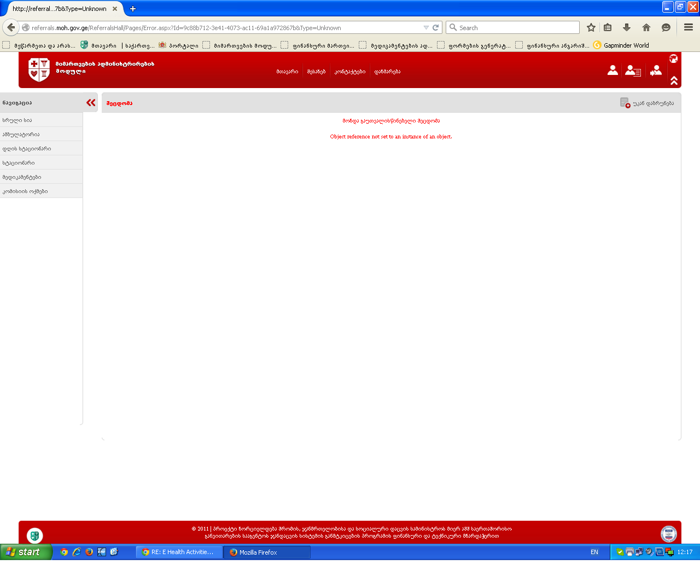Select ამბულატორია in the navigation sidebar

(x=21, y=135)
